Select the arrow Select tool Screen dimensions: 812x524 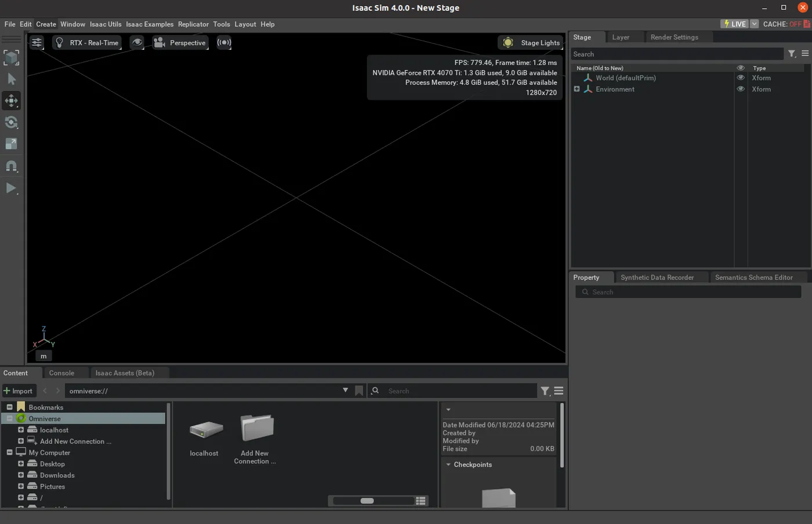(12, 79)
